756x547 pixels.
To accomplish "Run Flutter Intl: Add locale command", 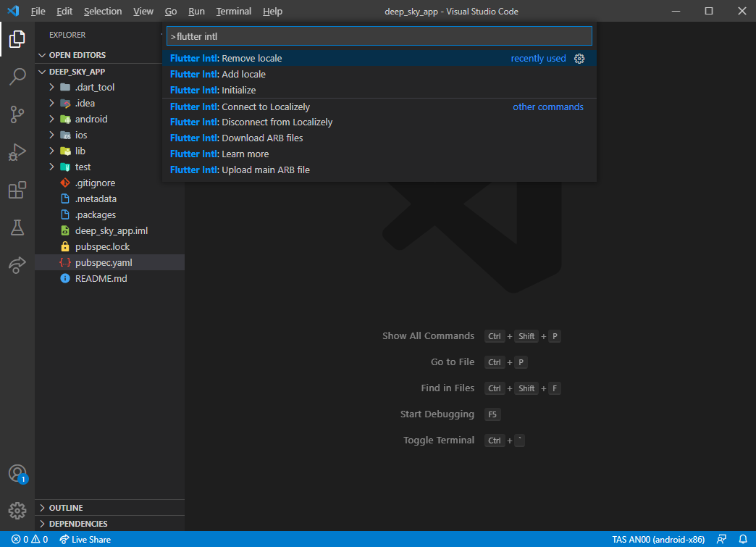I will click(379, 75).
